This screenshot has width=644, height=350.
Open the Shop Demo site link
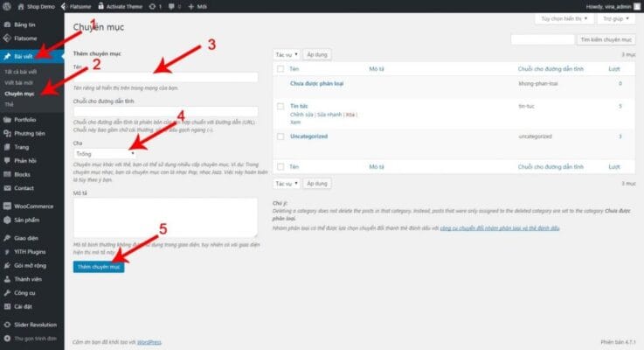[x=36, y=7]
